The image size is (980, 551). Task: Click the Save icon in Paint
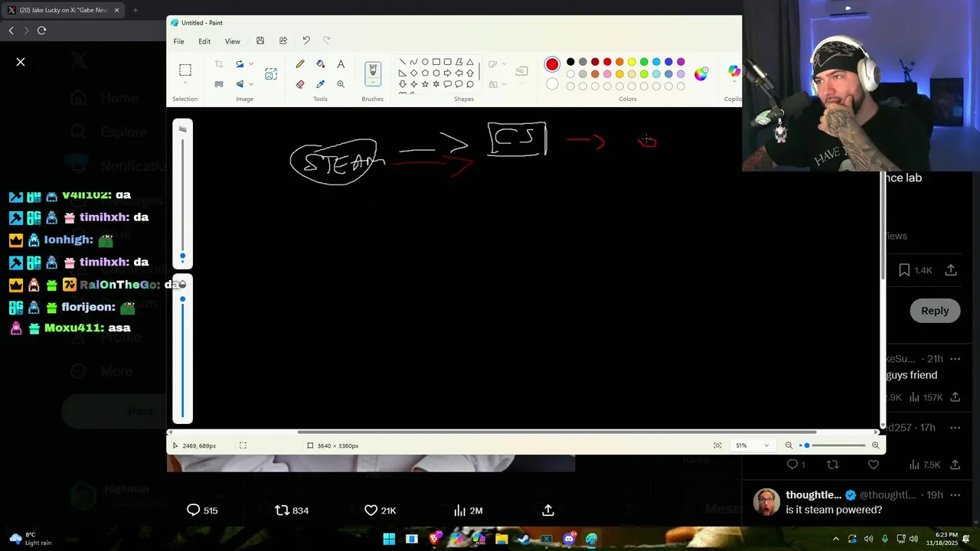pyautogui.click(x=260, y=41)
